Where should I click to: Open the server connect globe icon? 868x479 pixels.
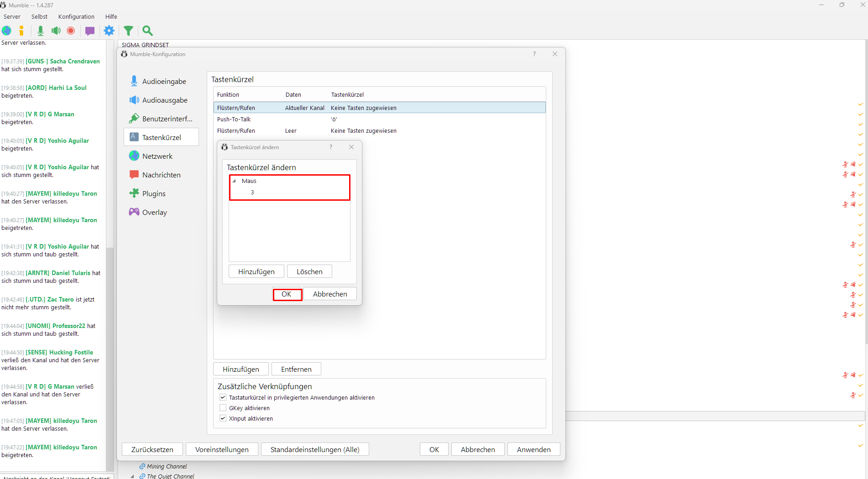pos(7,31)
